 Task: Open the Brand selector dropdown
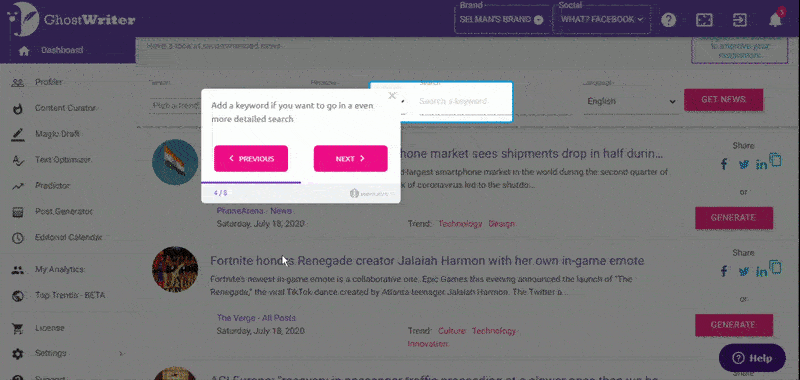pyautogui.click(x=501, y=19)
